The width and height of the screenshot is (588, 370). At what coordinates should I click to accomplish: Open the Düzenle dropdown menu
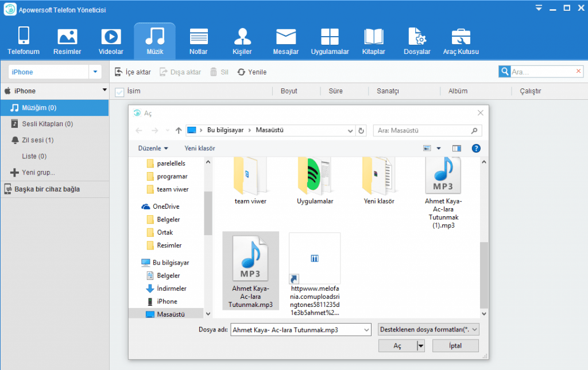(x=153, y=148)
